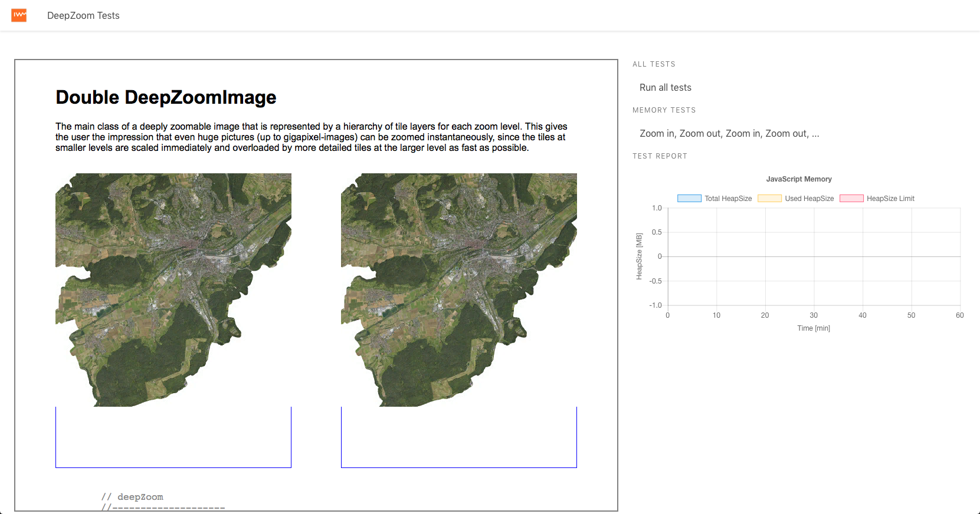
Task: Start the Zoom in, Zoom out memory test
Action: click(729, 134)
